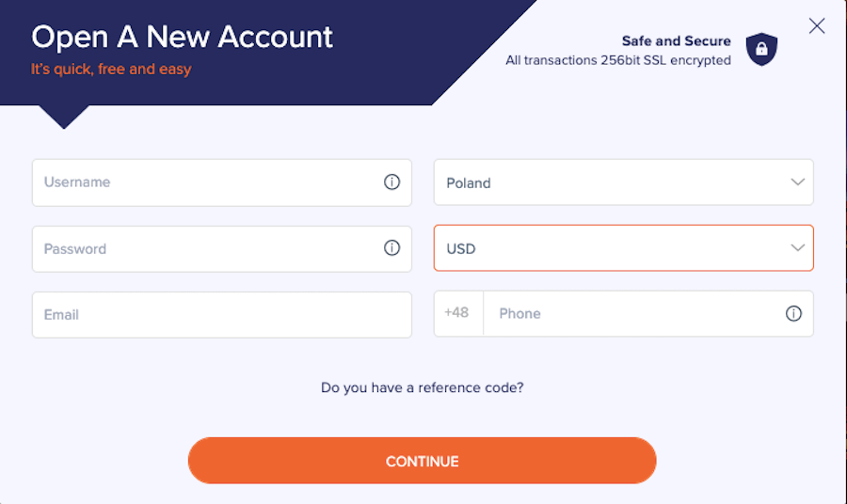The image size is (847, 504).
Task: Close the account registration dialog
Action: point(816,25)
